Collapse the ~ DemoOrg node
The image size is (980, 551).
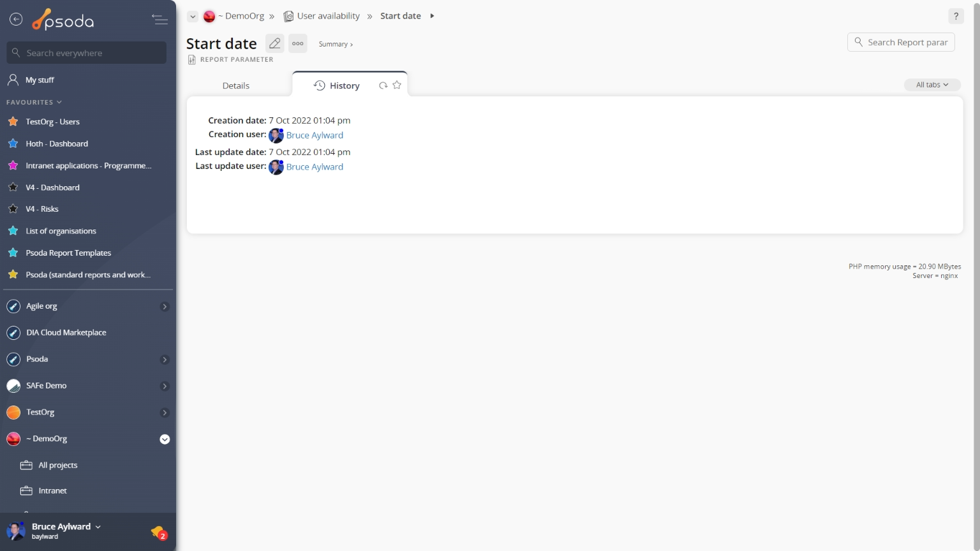point(165,439)
